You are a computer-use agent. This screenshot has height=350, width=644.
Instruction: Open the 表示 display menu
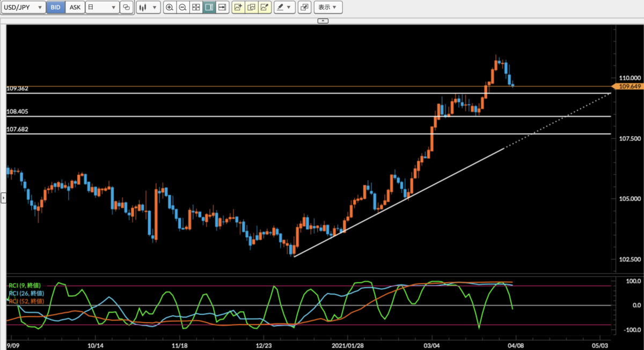[328, 8]
